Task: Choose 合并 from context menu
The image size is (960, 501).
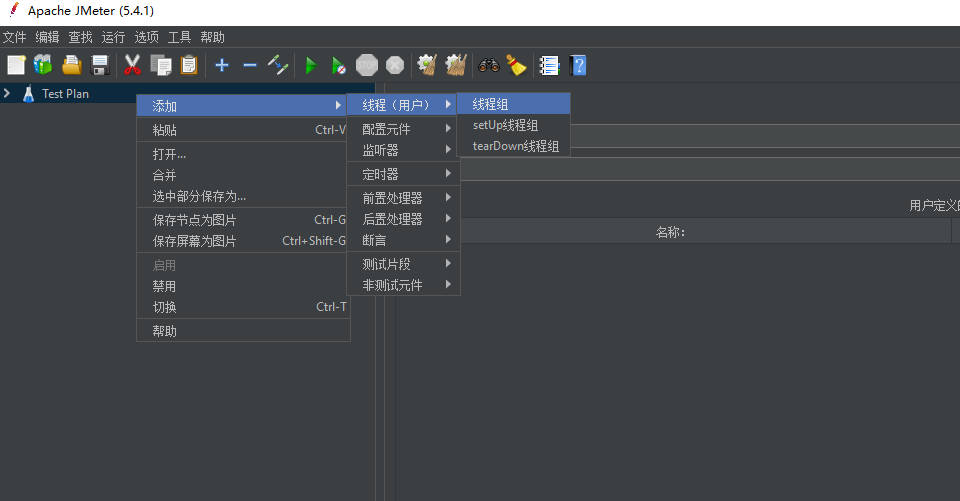Action: click(242, 175)
